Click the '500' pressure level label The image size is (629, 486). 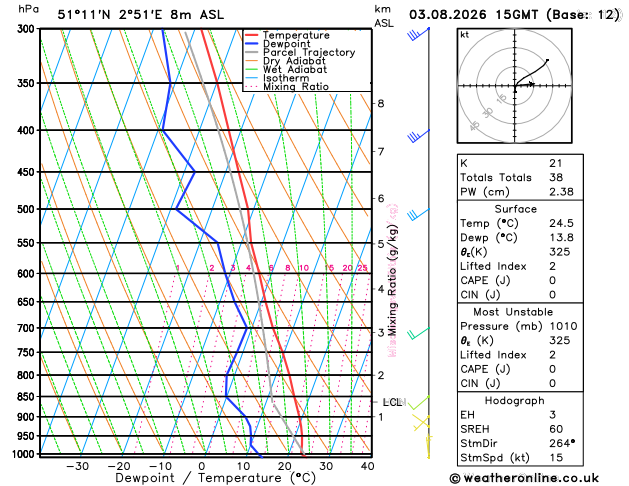28,209
